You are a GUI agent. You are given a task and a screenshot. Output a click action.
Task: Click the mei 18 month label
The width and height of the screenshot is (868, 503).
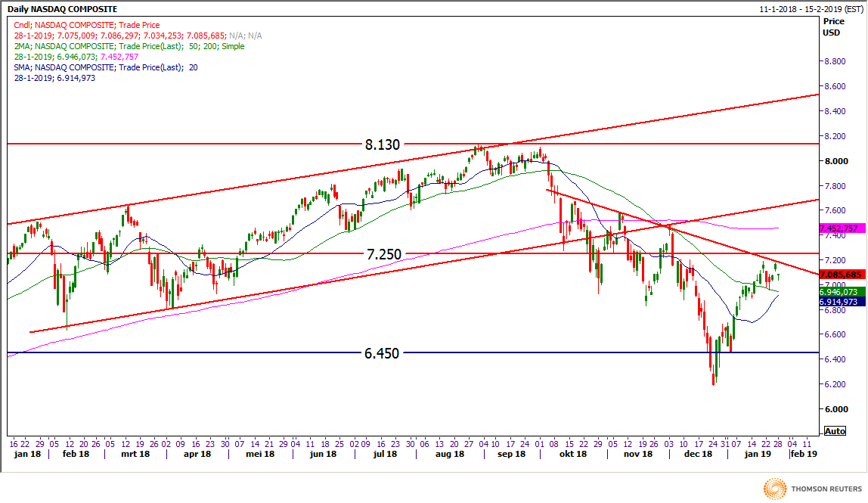[x=260, y=455]
